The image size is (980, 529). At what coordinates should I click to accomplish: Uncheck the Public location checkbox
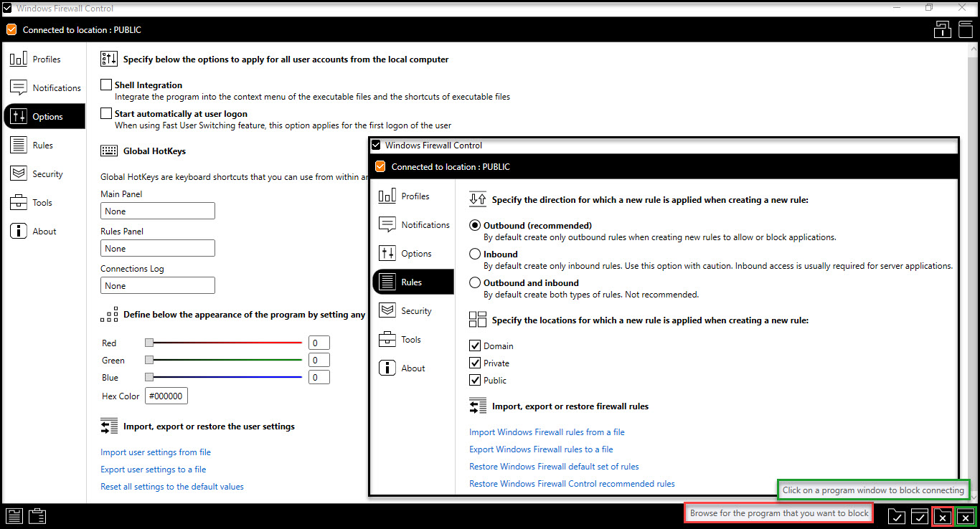coord(474,380)
